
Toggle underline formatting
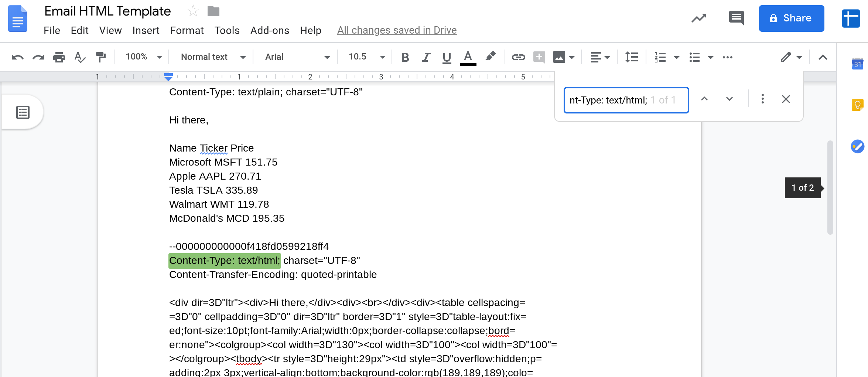click(x=447, y=58)
